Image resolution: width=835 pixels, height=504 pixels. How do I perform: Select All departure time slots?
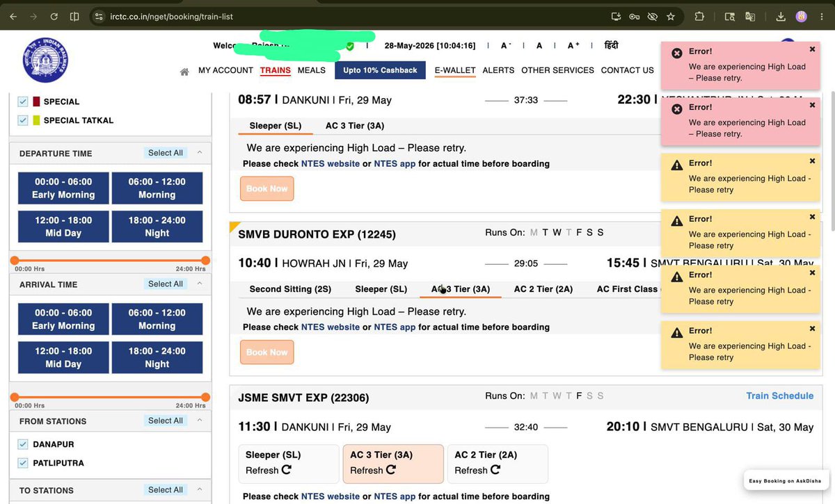coord(166,153)
